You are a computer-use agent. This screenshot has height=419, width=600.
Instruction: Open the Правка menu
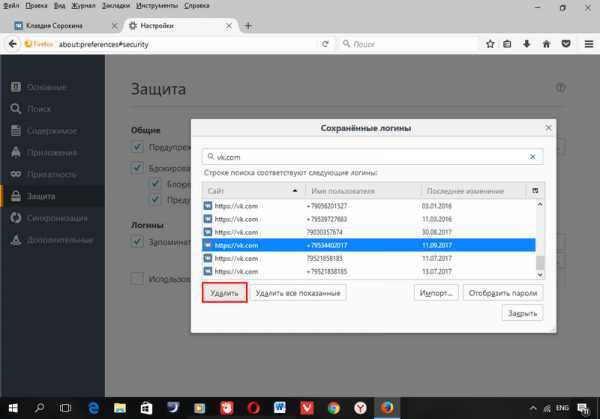[36, 6]
